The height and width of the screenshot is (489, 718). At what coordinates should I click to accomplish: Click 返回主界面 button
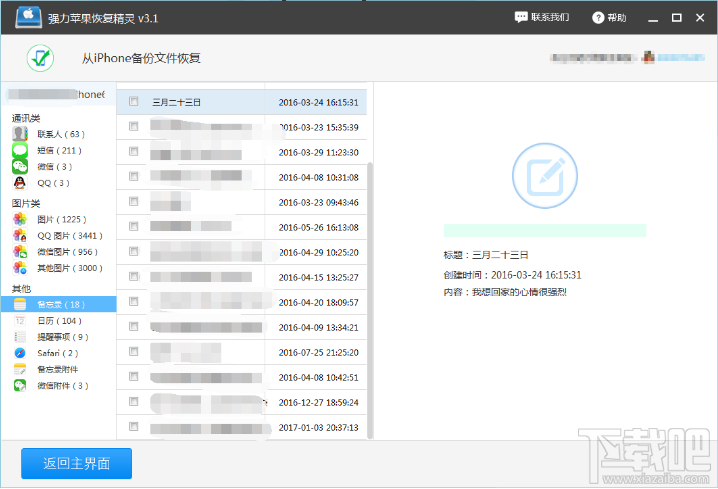(x=76, y=463)
